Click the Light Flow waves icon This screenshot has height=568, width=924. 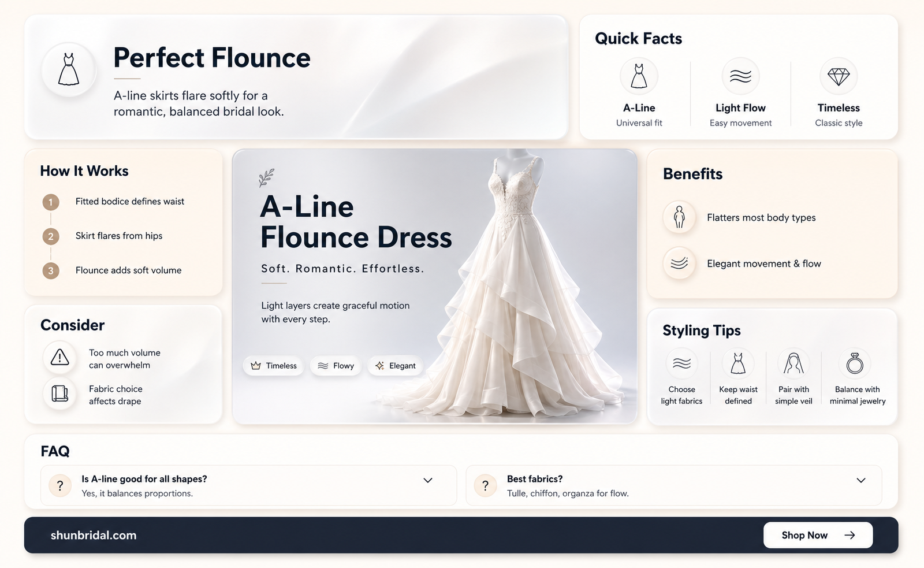[740, 76]
